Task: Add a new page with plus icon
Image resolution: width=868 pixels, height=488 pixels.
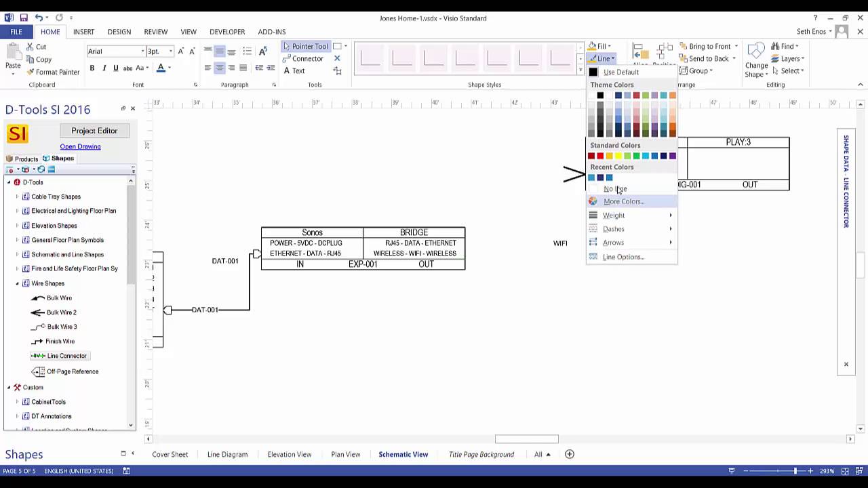Action: 570,454
